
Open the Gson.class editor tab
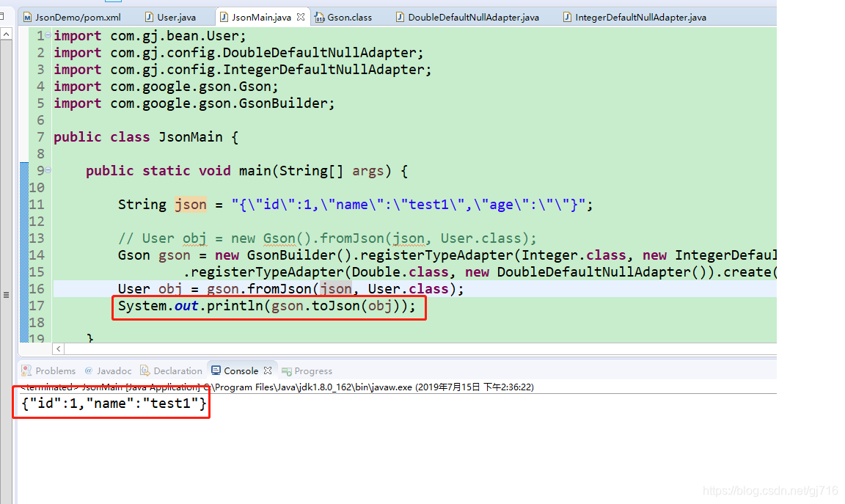click(344, 18)
